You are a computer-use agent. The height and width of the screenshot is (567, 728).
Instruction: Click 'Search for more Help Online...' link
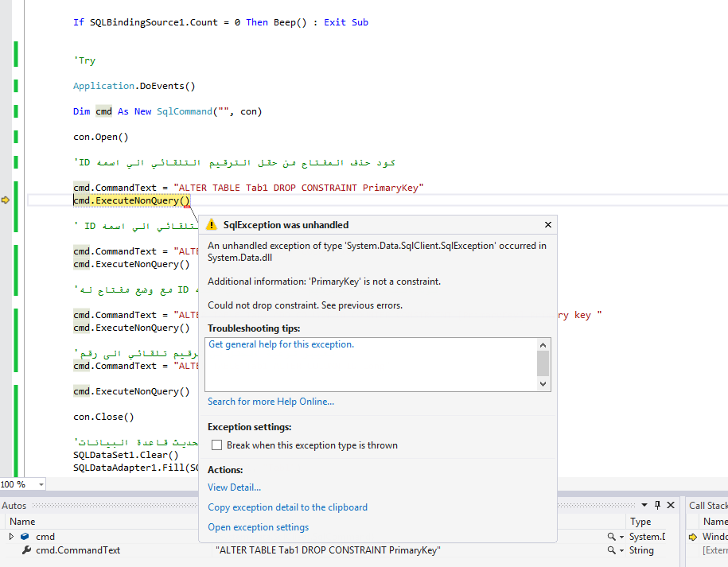click(271, 402)
